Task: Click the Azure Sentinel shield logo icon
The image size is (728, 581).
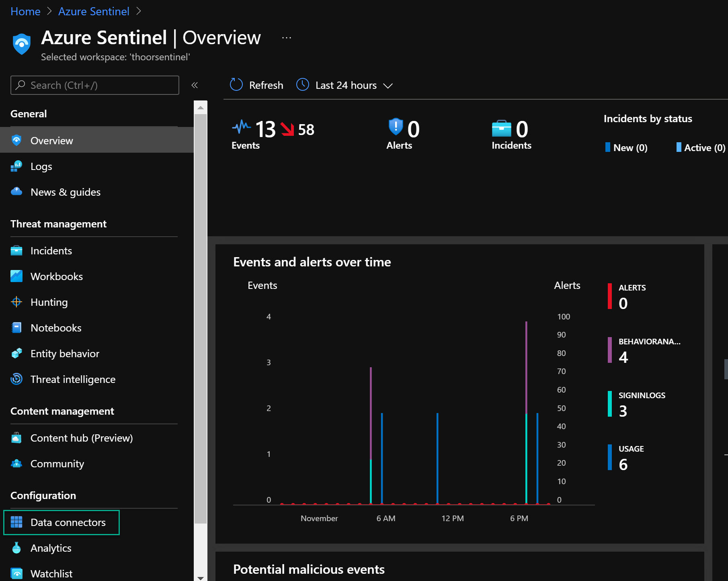Action: pyautogui.click(x=22, y=44)
